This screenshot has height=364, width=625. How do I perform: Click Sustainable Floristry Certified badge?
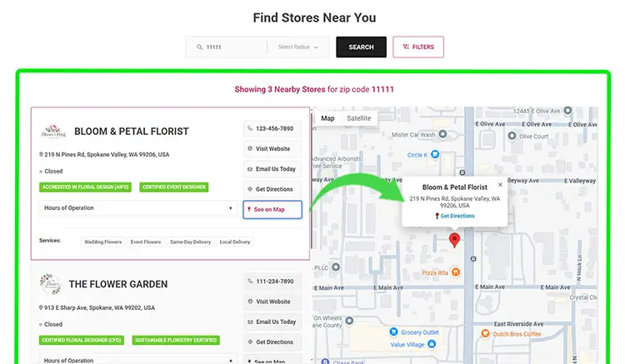coord(176,340)
